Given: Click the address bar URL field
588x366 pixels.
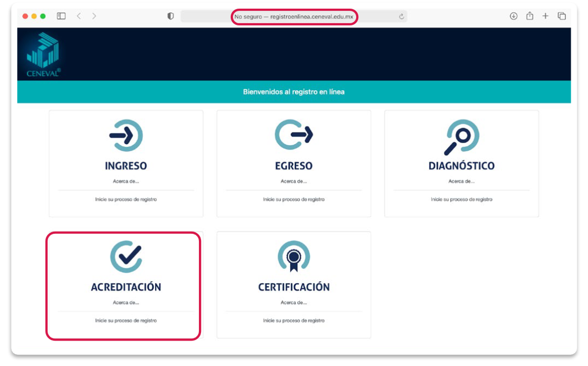Looking at the screenshot, I should point(293,17).
